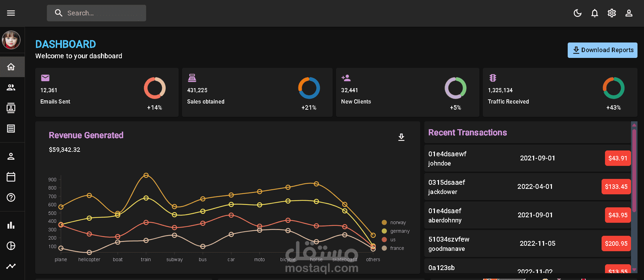Open the team members sidebar icon

point(11,87)
